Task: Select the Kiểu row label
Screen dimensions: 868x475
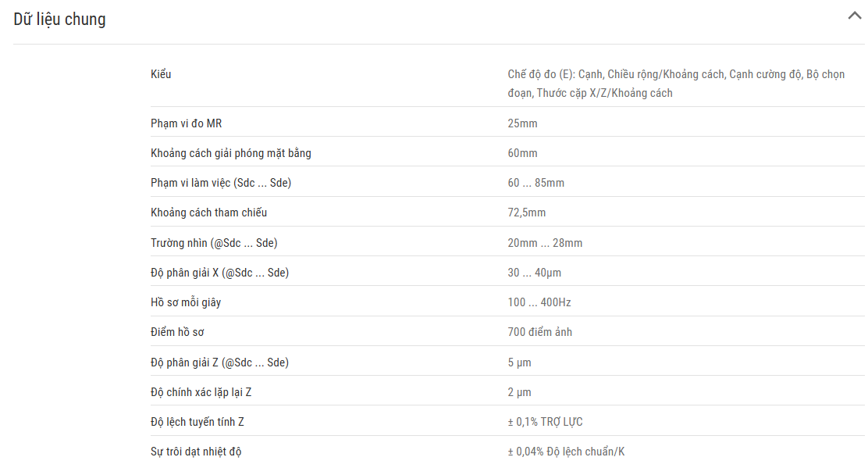Action: 161,74
